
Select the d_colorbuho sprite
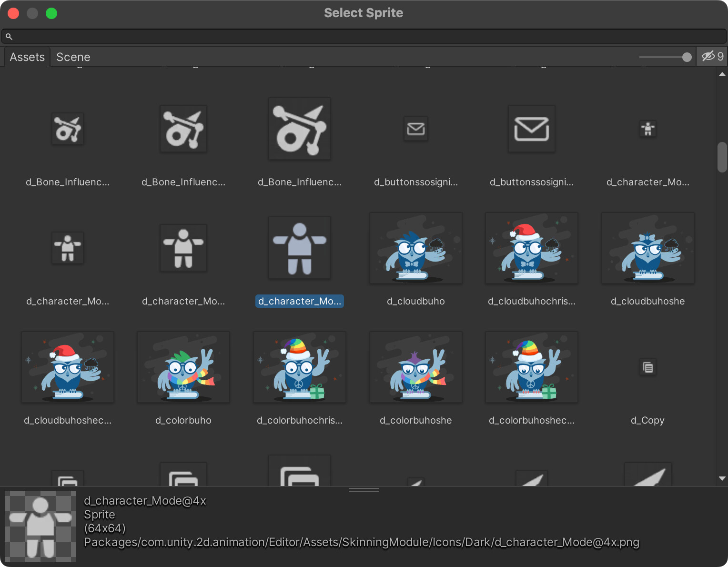click(x=183, y=367)
